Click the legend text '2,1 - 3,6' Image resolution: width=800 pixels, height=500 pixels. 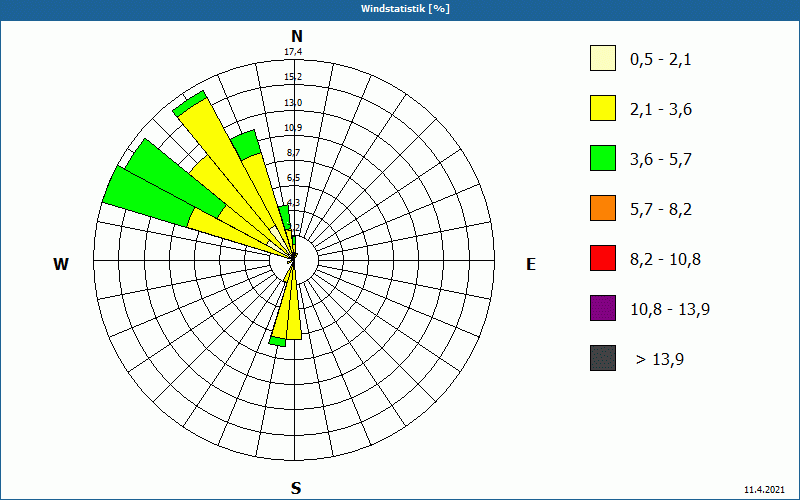tap(661, 110)
